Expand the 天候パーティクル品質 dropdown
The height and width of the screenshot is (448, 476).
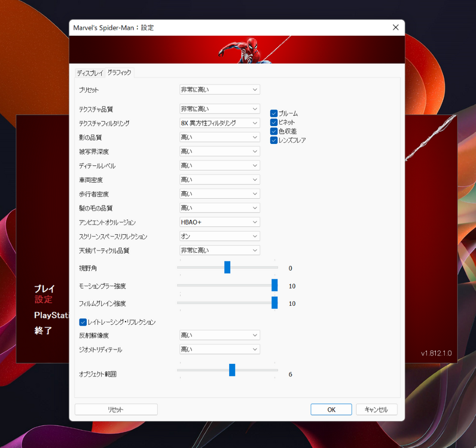pos(219,250)
